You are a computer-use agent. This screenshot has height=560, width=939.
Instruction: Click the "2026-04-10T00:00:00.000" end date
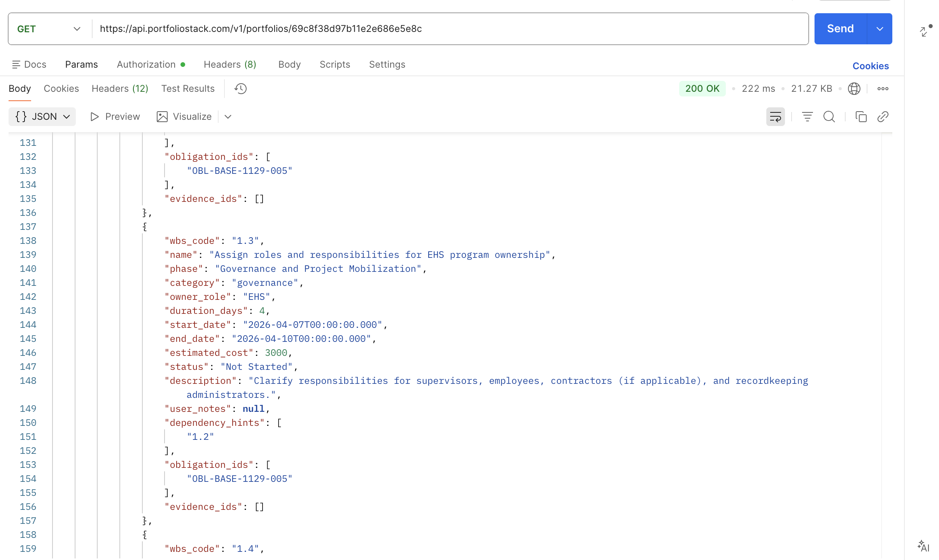pyautogui.click(x=301, y=339)
